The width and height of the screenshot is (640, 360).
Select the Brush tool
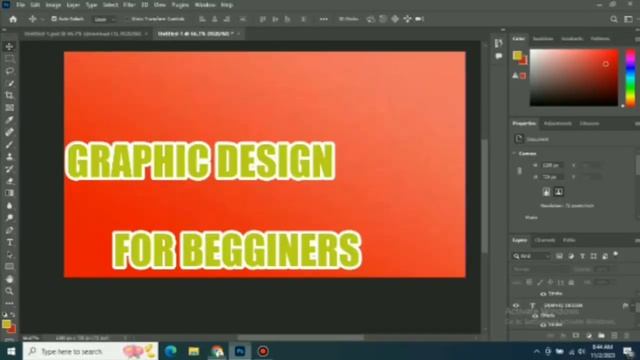[9, 144]
